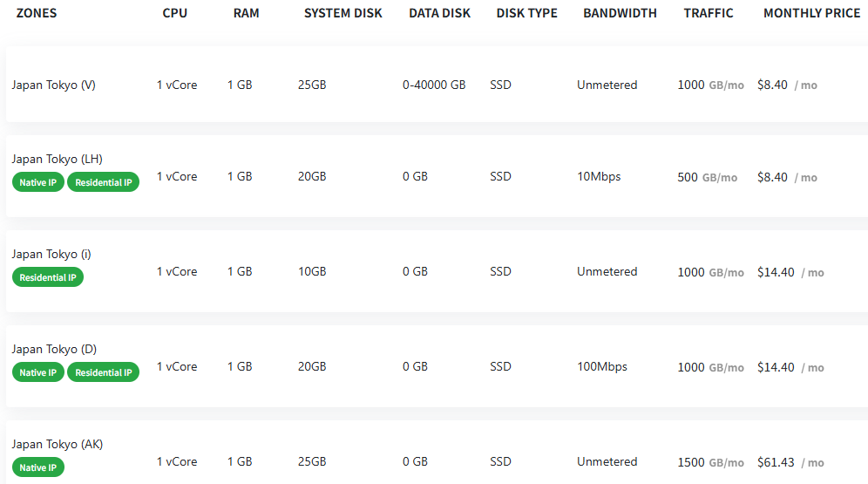Click the DISK TYPE column header
The height and width of the screenshot is (484, 868).
pos(526,13)
